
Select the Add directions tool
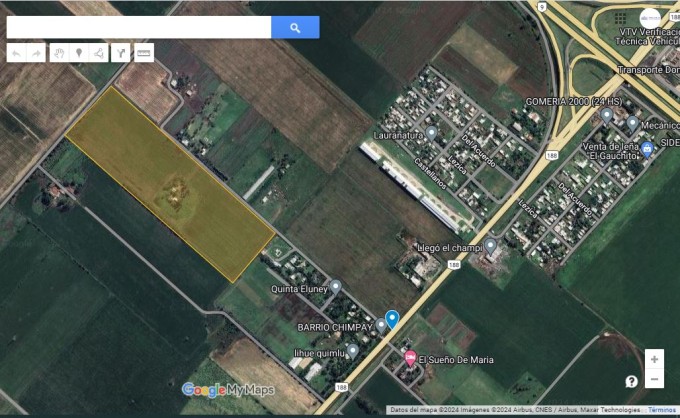(120, 53)
